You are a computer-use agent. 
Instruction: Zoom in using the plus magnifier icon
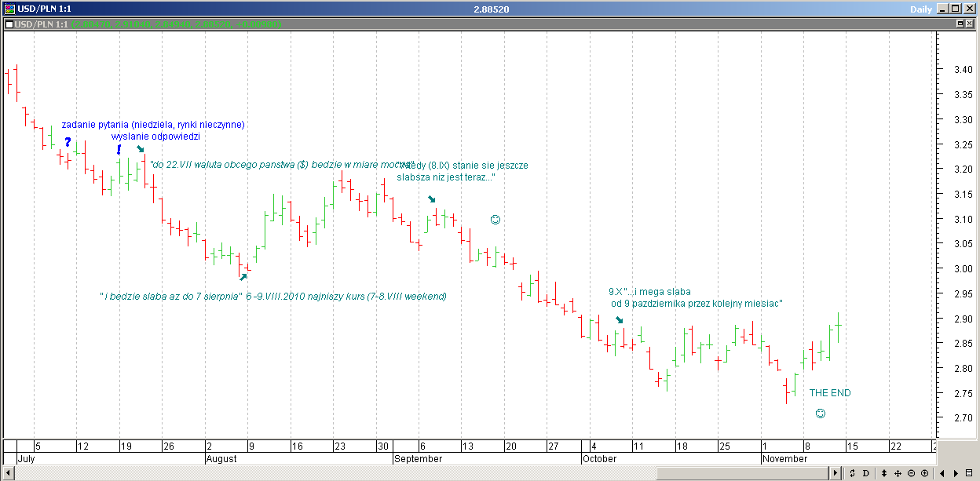(924, 473)
